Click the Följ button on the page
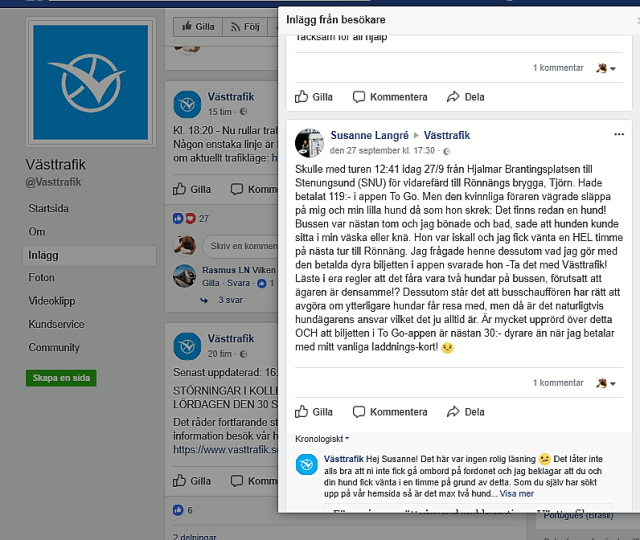 pos(245,27)
